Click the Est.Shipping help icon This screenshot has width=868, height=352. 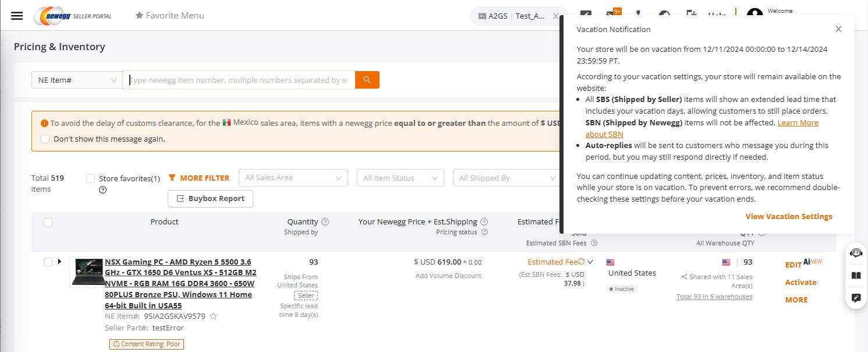[484, 221]
